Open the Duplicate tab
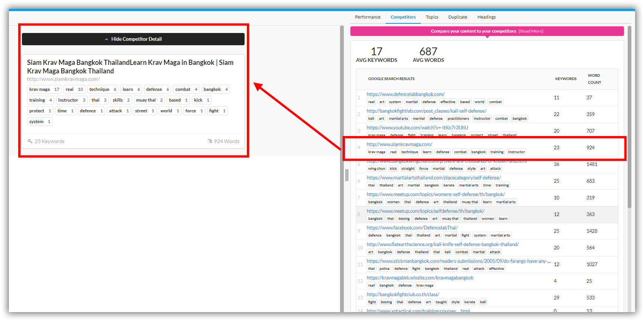 458,17
